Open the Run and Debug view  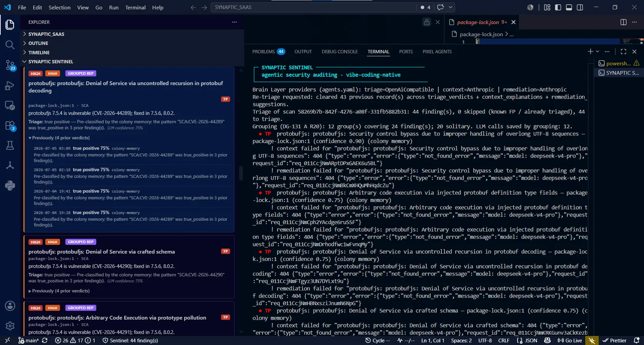[x=10, y=85]
